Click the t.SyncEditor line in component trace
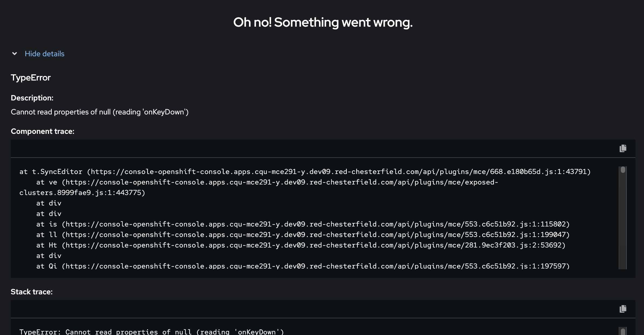Image resolution: width=644 pixels, height=335 pixels. [305, 172]
